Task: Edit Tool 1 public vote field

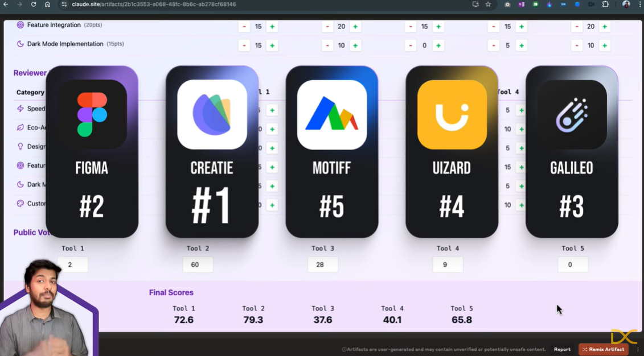Action: (73, 264)
